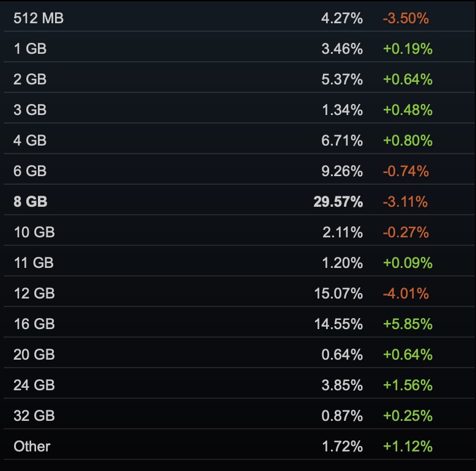Click the 24 GB row label
Viewport: 476px width, 471px height.
coord(34,385)
